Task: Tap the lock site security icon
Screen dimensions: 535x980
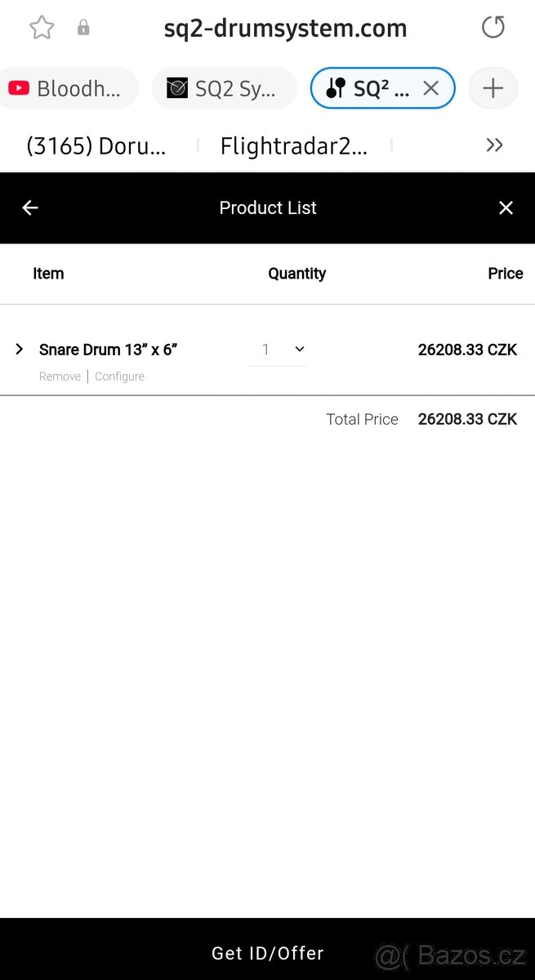Action: pyautogui.click(x=83, y=28)
